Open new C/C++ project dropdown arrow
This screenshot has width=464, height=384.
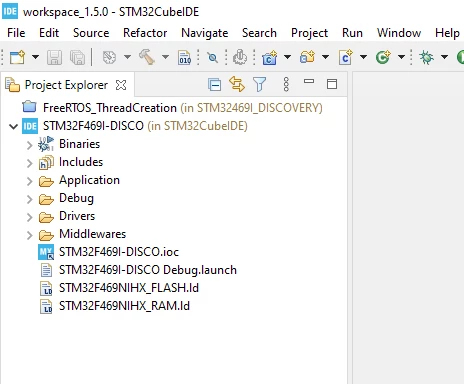click(287, 57)
